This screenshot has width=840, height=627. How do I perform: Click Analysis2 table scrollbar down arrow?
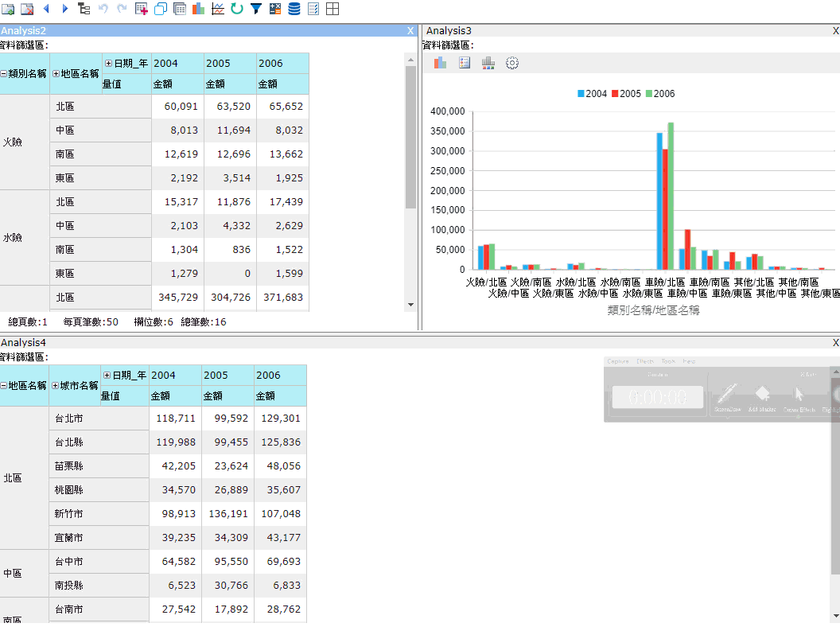point(410,305)
